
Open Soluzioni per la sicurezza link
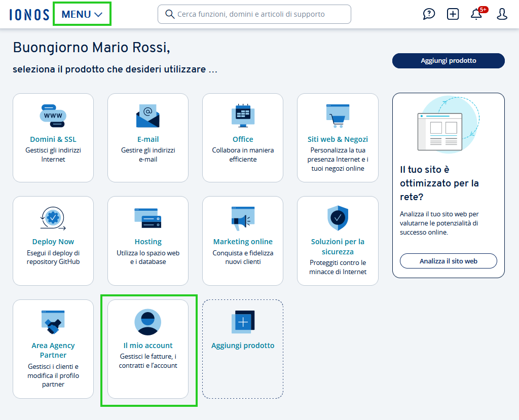(338, 247)
